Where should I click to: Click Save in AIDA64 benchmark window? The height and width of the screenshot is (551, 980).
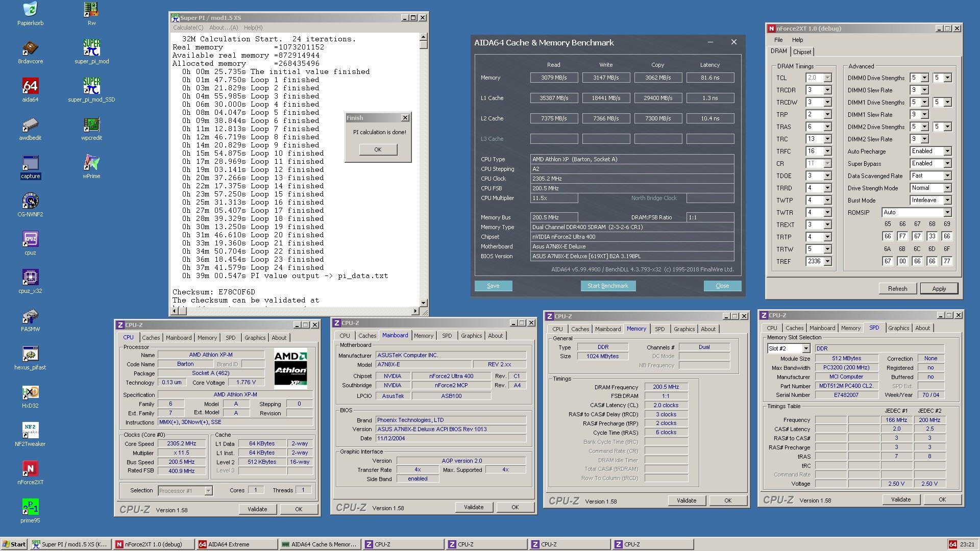[x=493, y=286]
